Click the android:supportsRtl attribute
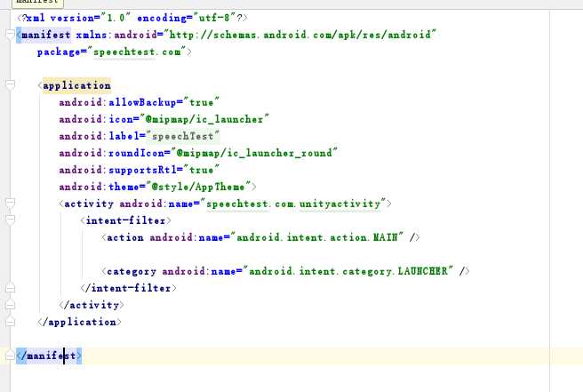 [118, 170]
